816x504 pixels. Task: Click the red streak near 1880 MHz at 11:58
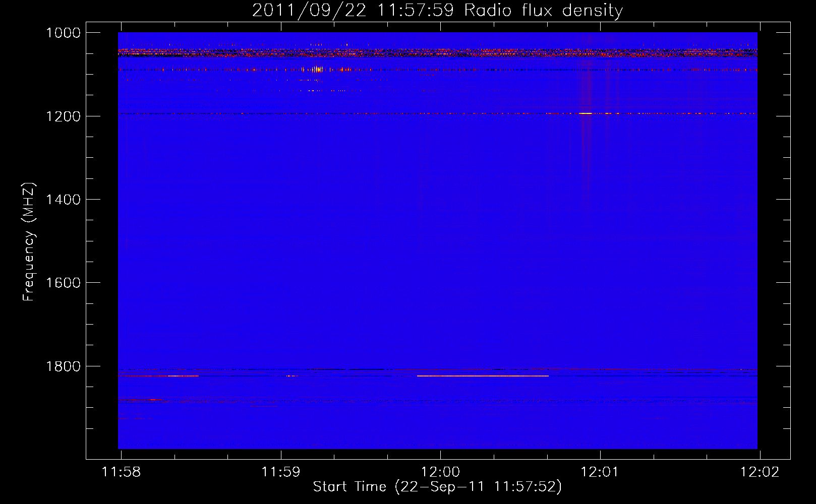pos(141,400)
